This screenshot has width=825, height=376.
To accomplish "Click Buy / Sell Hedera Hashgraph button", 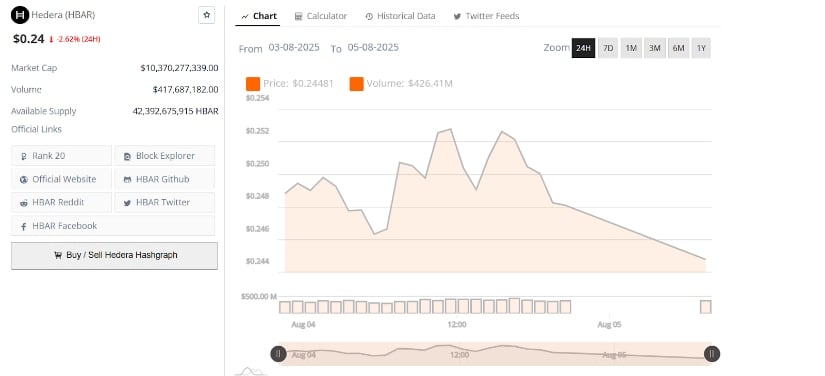I will click(114, 256).
